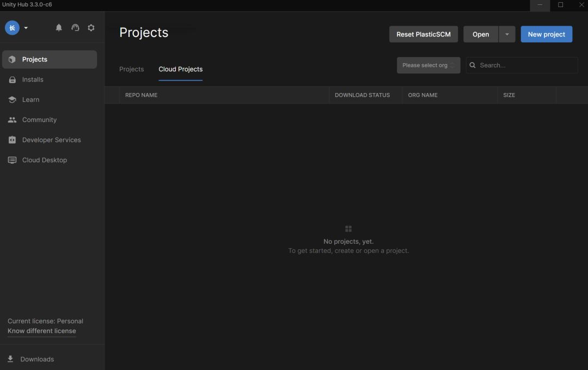The width and height of the screenshot is (588, 370).
Task: Click the notifications bell icon
Action: (59, 28)
